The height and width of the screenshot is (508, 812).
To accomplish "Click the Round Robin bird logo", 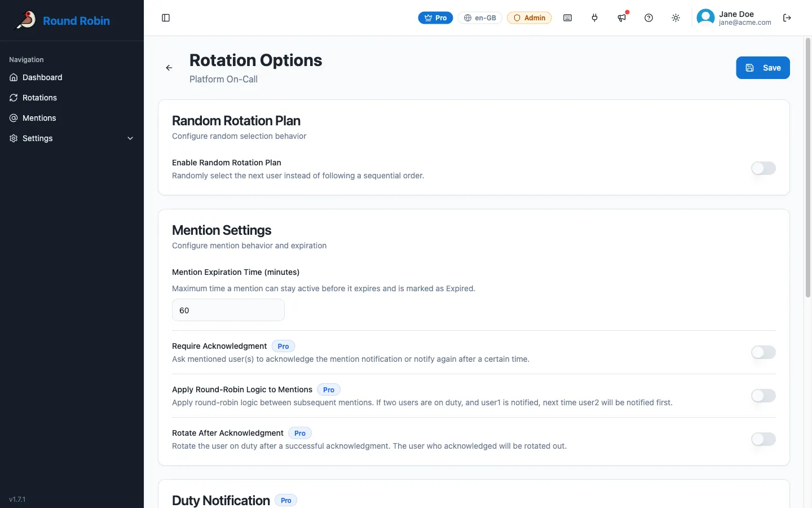I will point(25,20).
